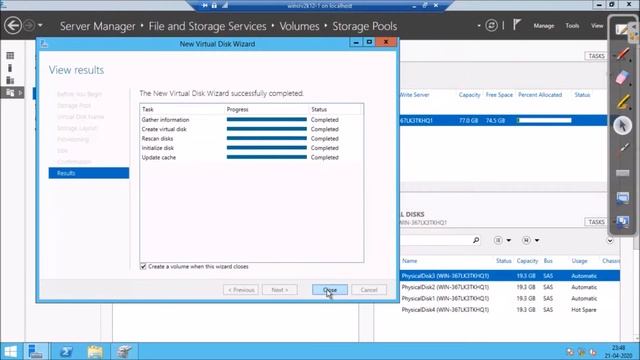Screen dimensions: 640x360
Task: Sort physical disks by Usage column
Action: [x=579, y=261]
